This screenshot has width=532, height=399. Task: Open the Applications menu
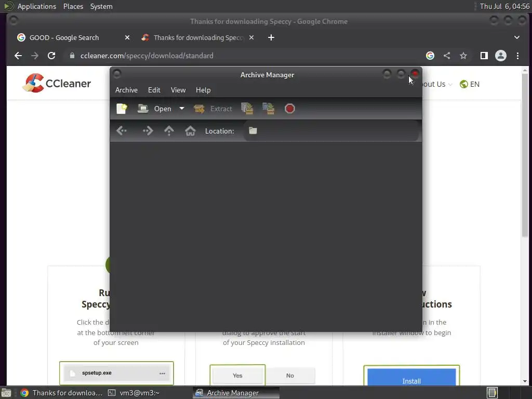pyautogui.click(x=37, y=6)
